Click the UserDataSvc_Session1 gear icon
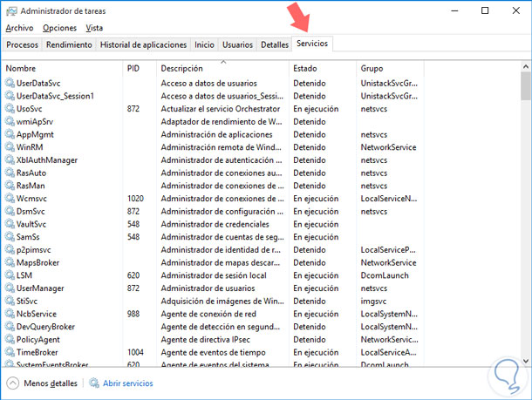 point(10,96)
